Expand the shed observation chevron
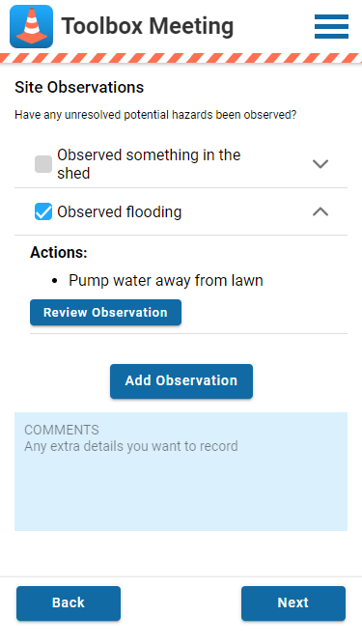Screen dimensions: 362x644 [320, 164]
